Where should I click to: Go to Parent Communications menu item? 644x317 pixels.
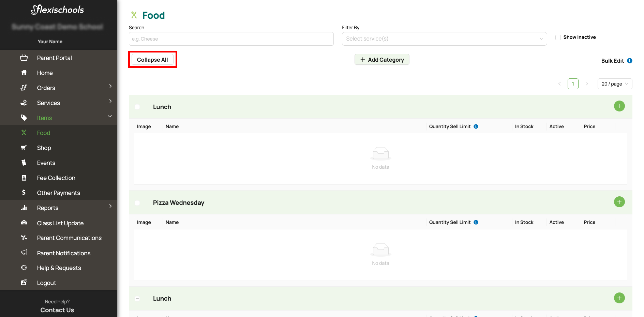point(69,238)
